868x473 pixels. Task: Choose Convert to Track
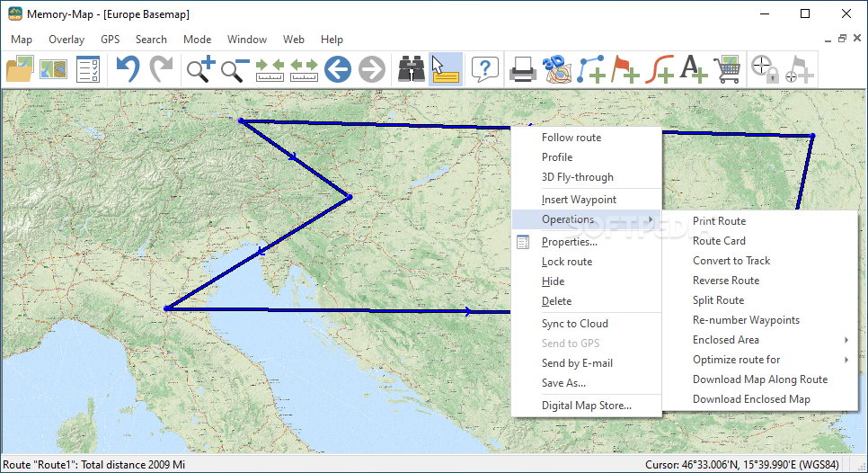[731, 261]
